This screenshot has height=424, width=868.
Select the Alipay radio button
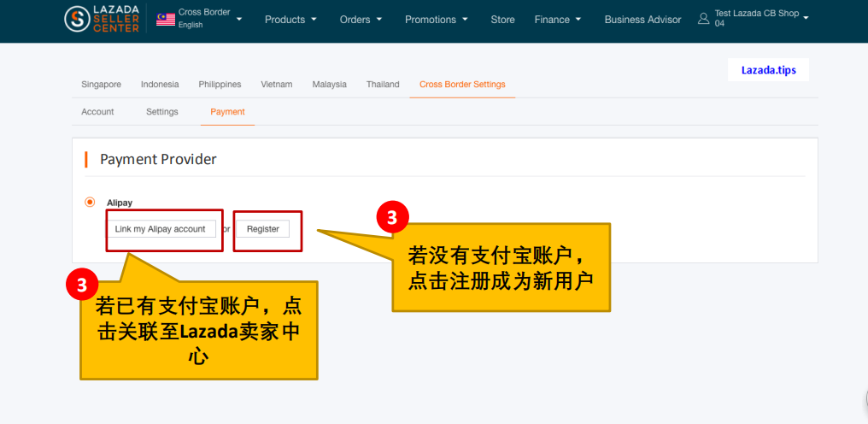pyautogui.click(x=90, y=203)
